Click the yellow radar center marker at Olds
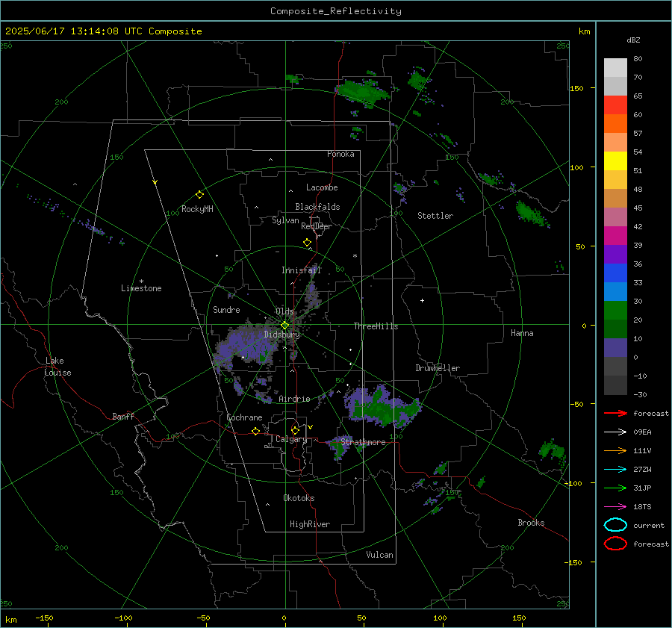 pyautogui.click(x=284, y=326)
